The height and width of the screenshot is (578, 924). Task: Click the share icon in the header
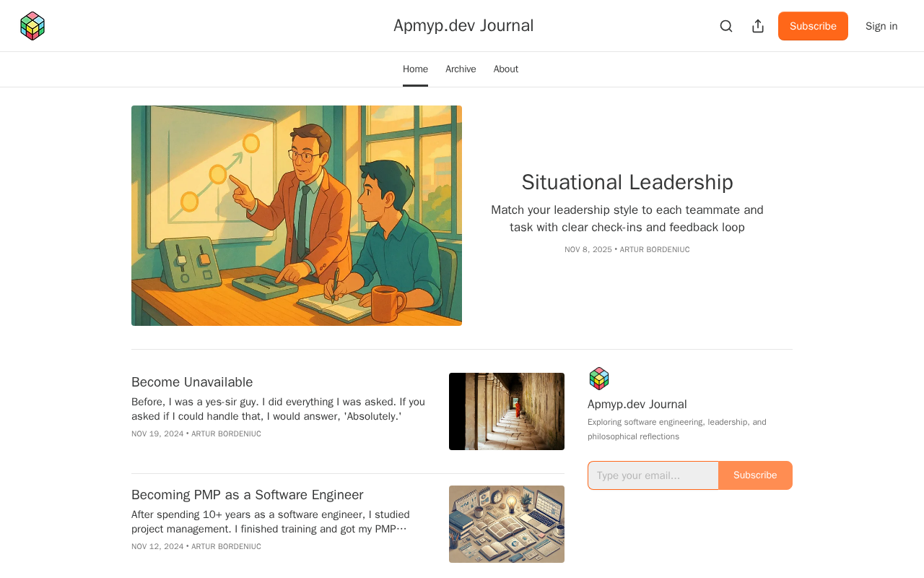pos(758,26)
